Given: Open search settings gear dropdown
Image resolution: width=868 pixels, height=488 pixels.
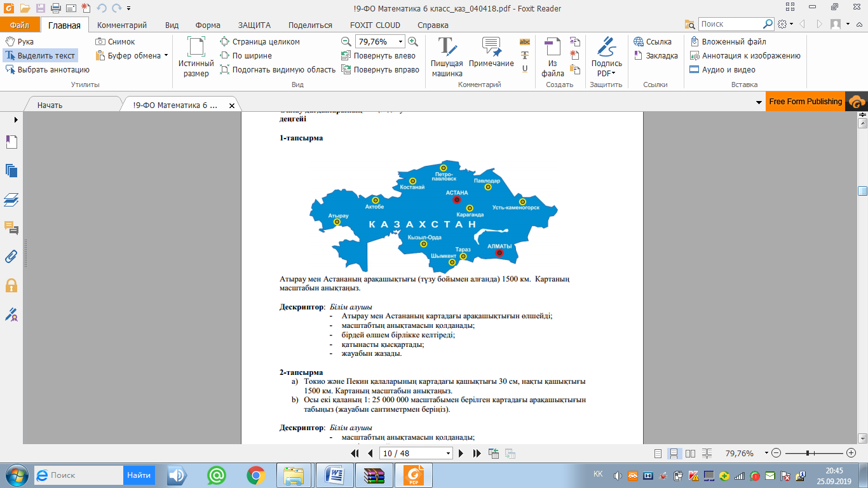Looking at the screenshot, I should pyautogui.click(x=785, y=24).
